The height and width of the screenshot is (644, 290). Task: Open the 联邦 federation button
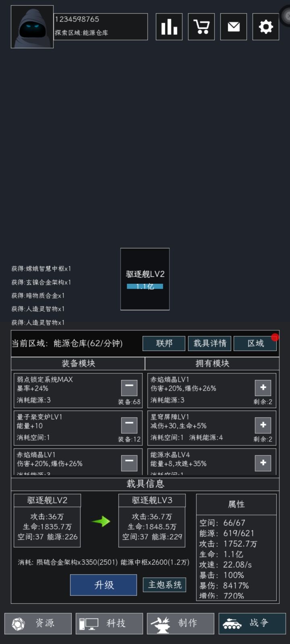point(164,343)
